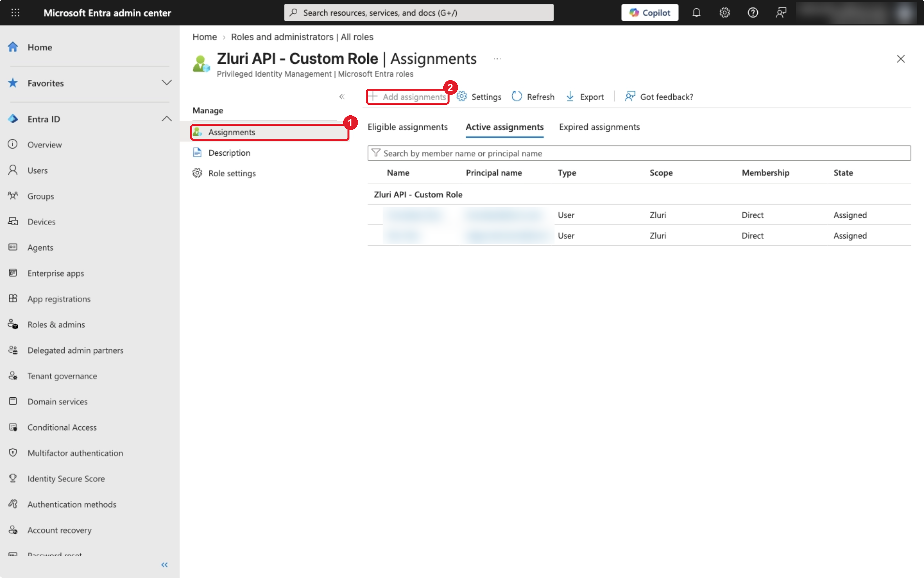Open the feedback icon in top bar
This screenshot has width=924, height=578.
coord(781,12)
